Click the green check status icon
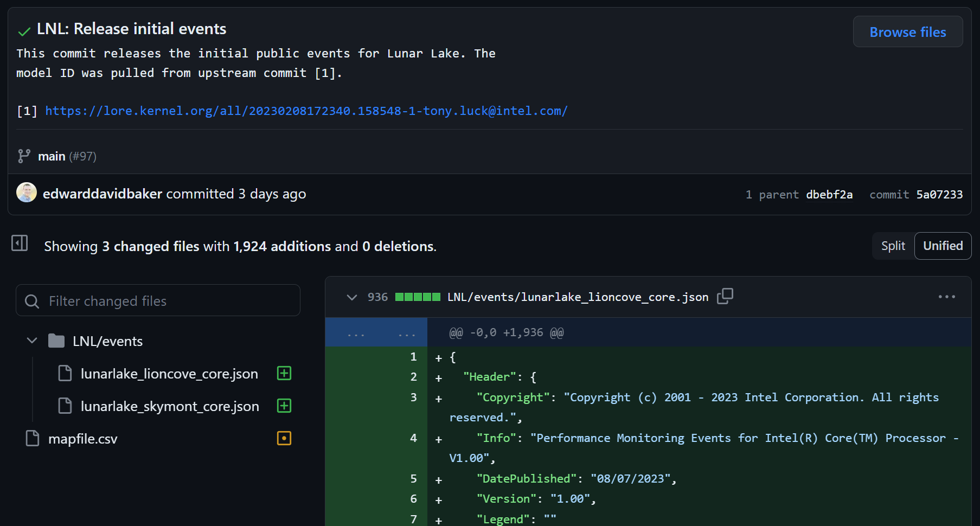Screen dimensions: 980x526 (x=24, y=31)
